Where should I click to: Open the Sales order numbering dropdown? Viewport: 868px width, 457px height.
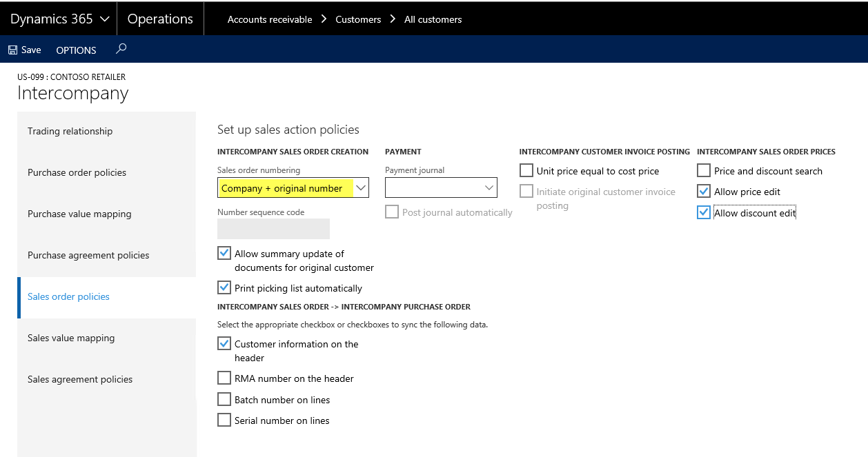362,188
